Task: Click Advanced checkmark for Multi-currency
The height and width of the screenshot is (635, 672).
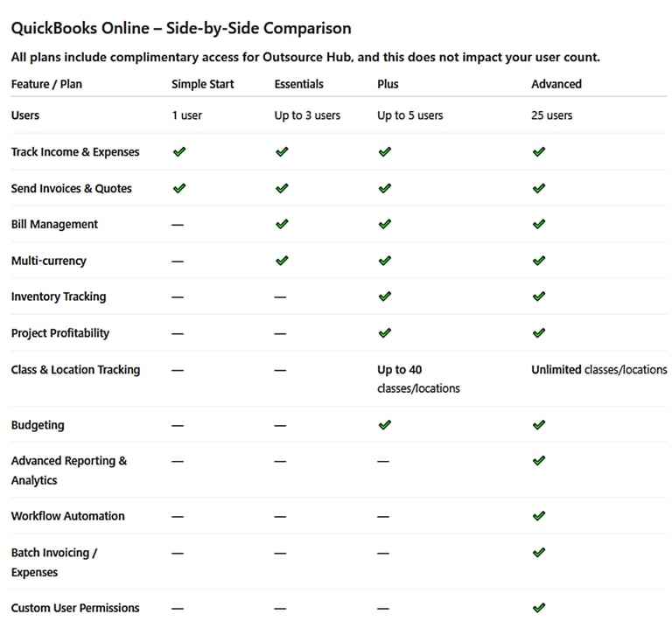Action: (x=539, y=261)
